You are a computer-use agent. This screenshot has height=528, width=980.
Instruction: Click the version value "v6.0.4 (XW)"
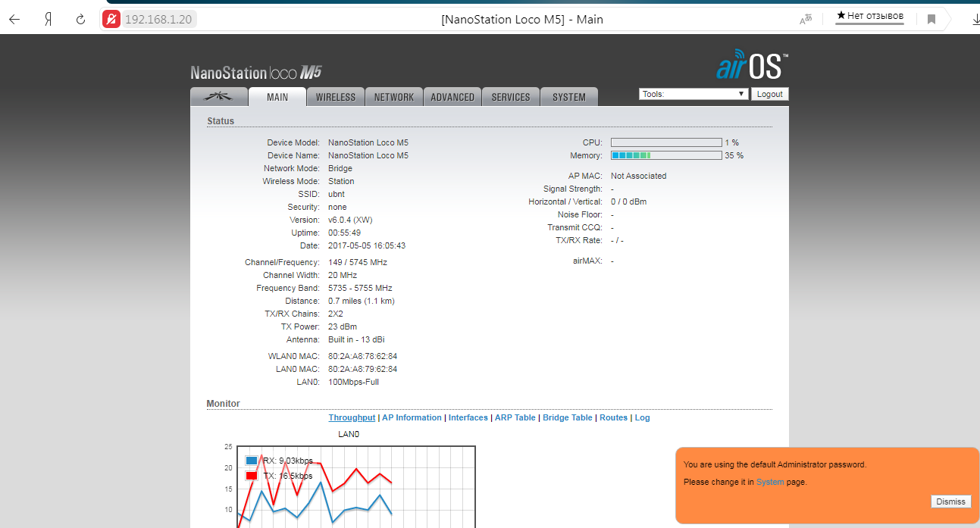350,220
